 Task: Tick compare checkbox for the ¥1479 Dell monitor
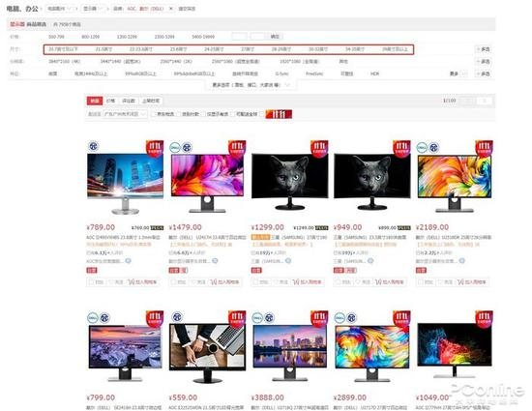(173, 281)
